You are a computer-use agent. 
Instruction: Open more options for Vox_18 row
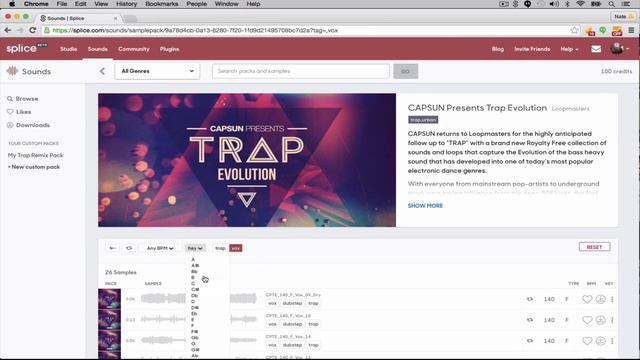612,320
